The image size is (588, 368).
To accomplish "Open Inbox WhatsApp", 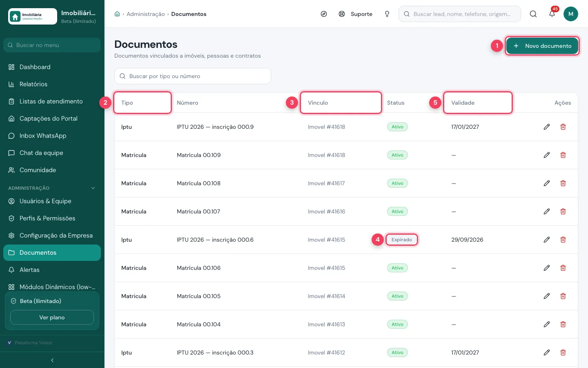I will pos(52,136).
